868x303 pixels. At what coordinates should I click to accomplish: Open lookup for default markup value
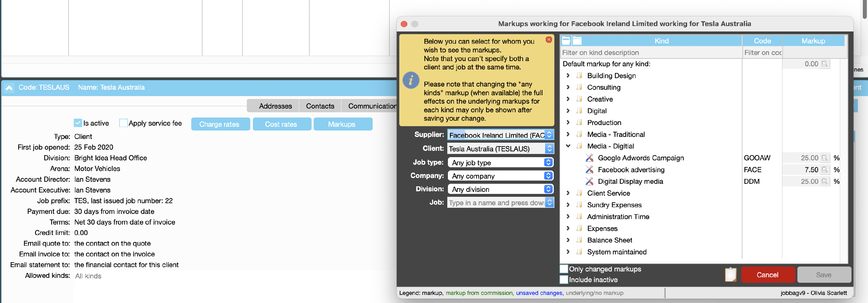pyautogui.click(x=825, y=64)
